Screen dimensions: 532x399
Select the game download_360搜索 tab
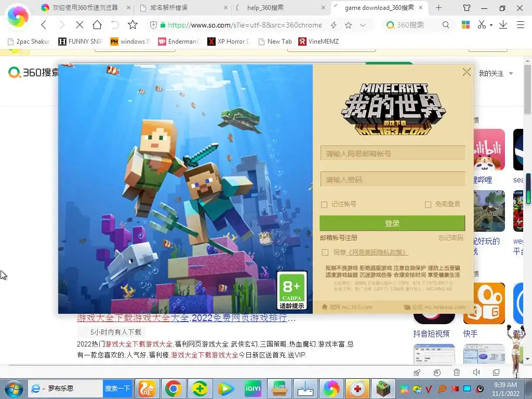click(379, 7)
